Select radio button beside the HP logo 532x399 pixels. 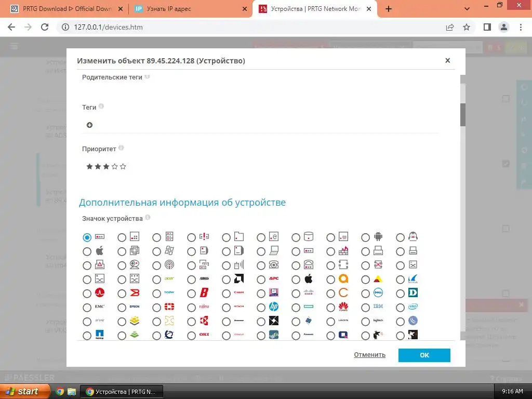tap(261, 308)
